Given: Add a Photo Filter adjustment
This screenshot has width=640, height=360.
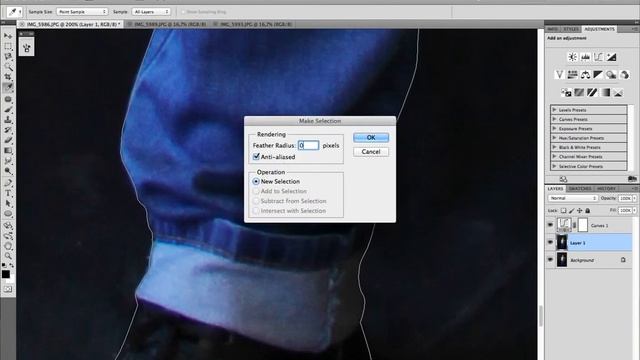Looking at the screenshot, I should pyautogui.click(x=611, y=75).
